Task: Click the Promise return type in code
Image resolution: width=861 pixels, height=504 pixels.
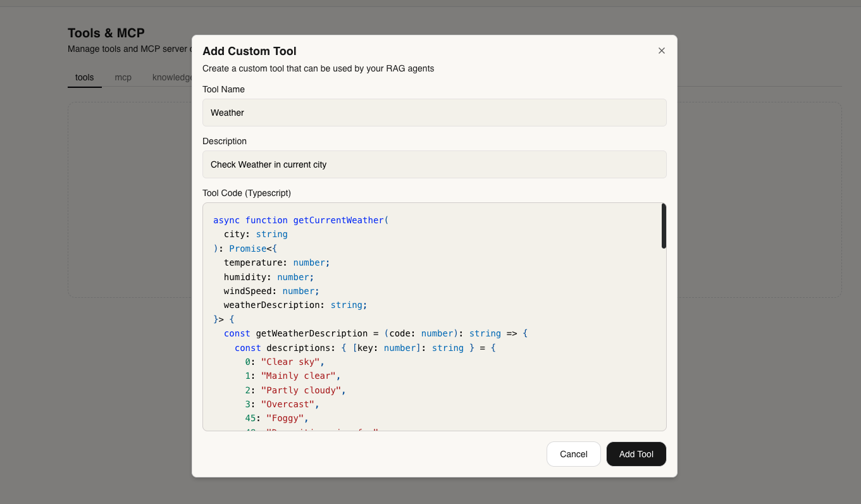Action: pos(247,248)
